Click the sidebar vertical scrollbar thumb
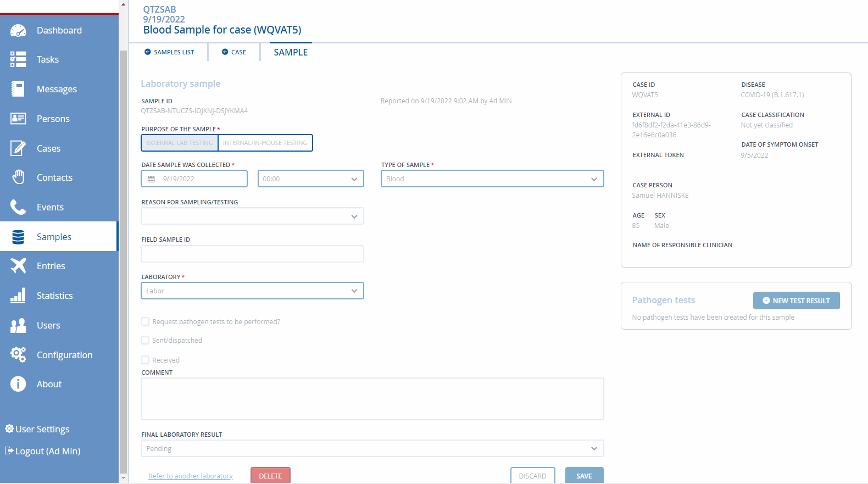Viewport: 868px width, 484px height. (123, 261)
